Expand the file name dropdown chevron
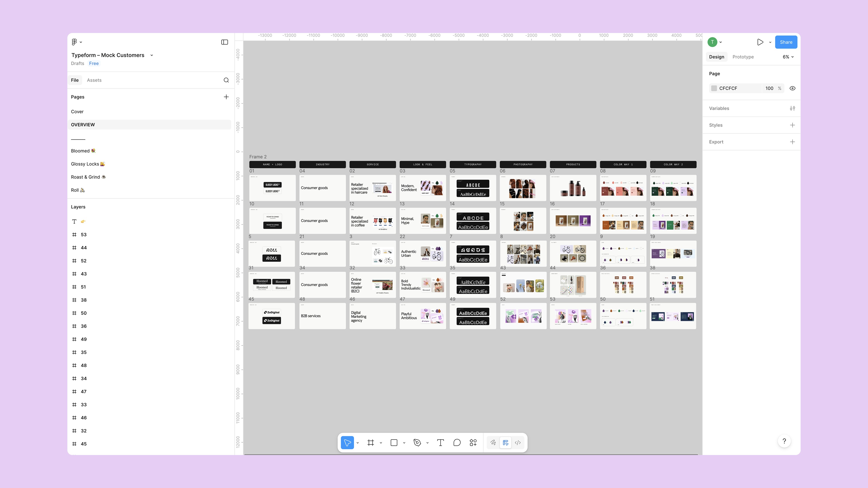This screenshot has width=868, height=488. click(152, 55)
